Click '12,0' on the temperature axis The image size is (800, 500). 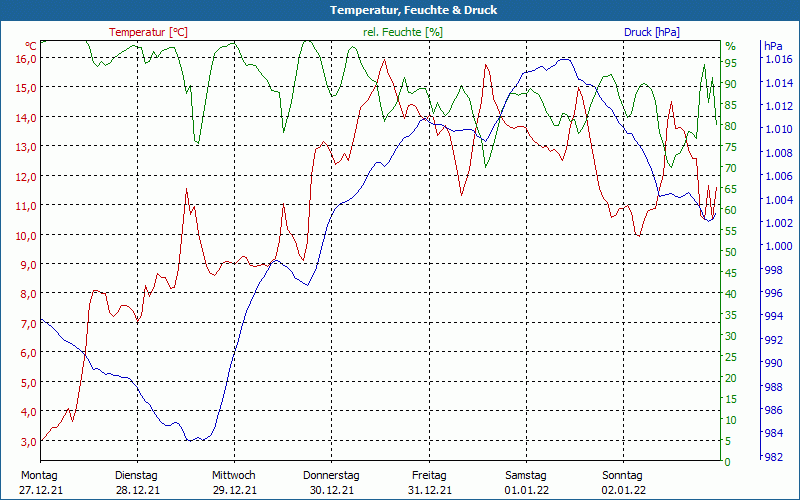(27, 177)
